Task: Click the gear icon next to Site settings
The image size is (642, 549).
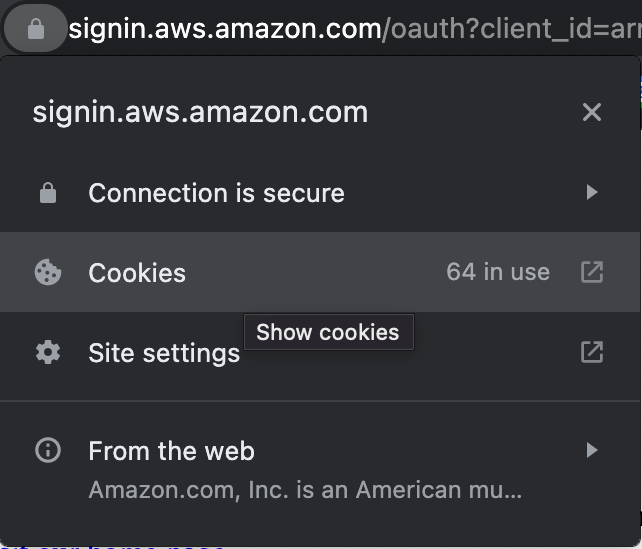Action: click(47, 353)
